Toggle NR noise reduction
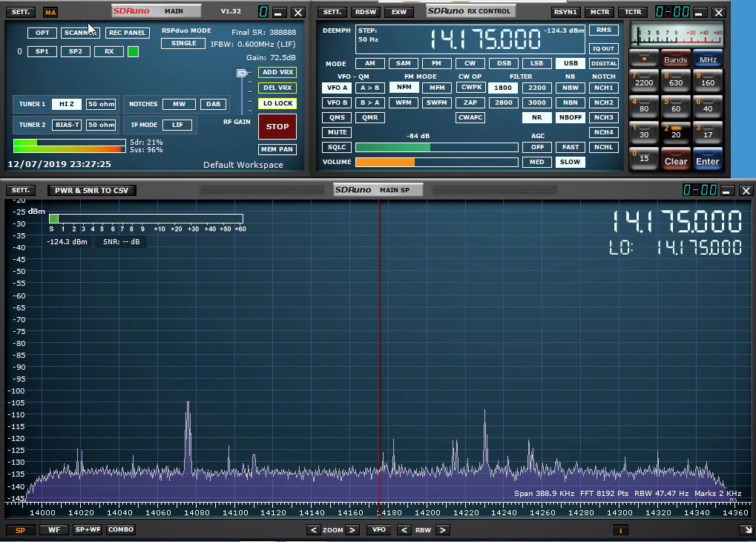 (536, 117)
